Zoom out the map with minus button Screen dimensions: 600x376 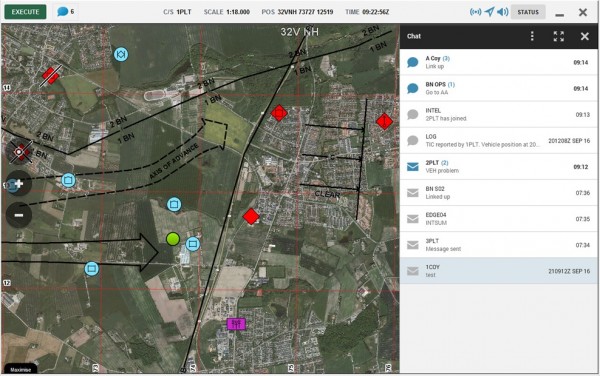tap(18, 215)
